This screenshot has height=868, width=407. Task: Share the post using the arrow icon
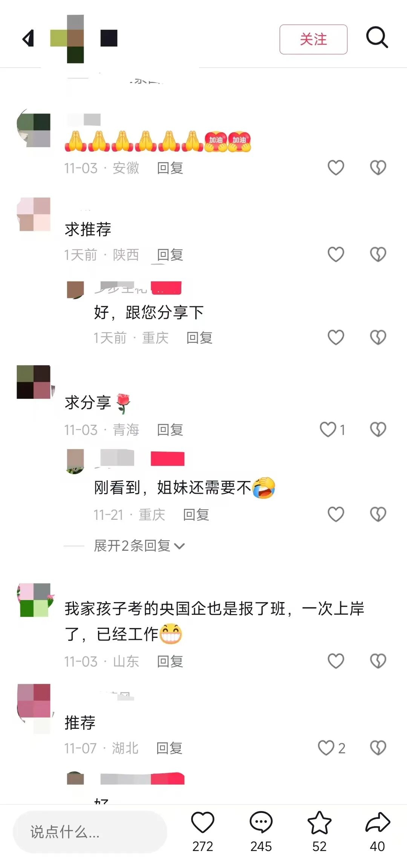tap(378, 822)
